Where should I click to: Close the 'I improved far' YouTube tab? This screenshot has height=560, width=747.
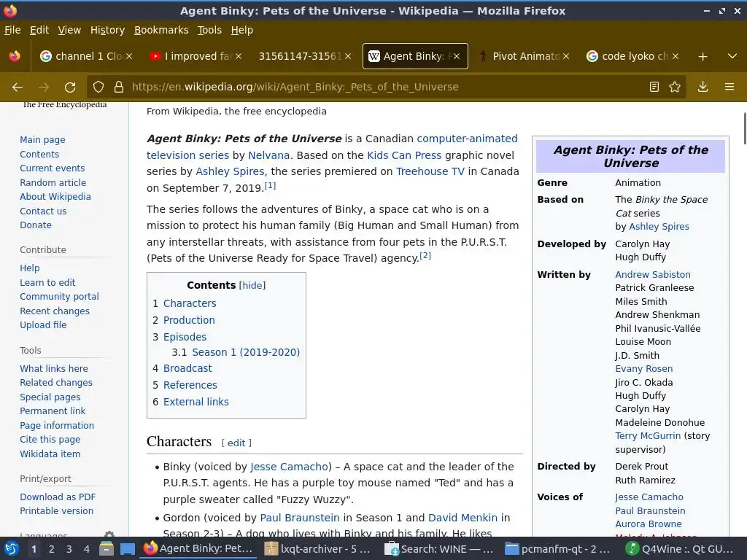coord(239,56)
